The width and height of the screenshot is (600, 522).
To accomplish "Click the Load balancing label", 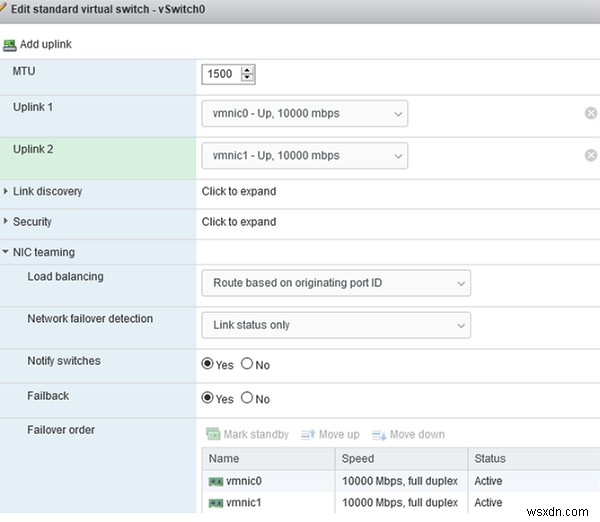I will click(x=65, y=276).
